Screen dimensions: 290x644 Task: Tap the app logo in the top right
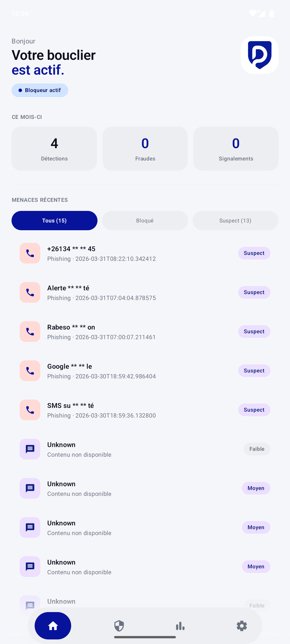tap(259, 55)
